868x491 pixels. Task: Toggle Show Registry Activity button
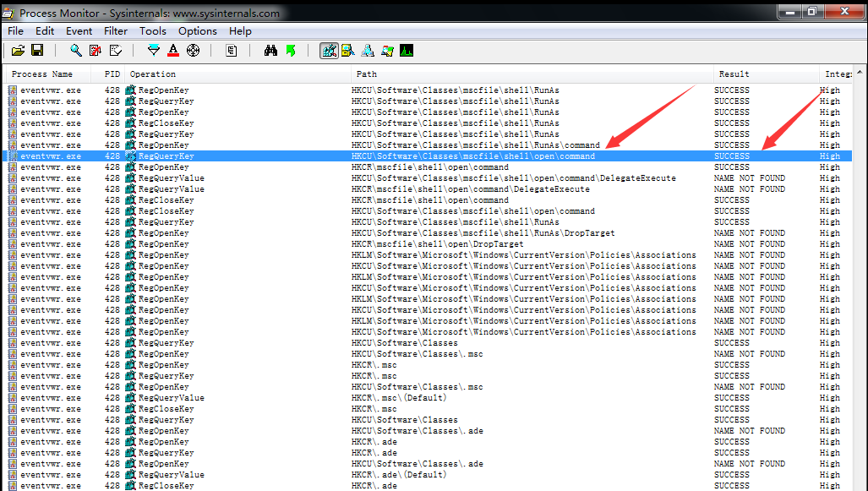click(x=329, y=51)
